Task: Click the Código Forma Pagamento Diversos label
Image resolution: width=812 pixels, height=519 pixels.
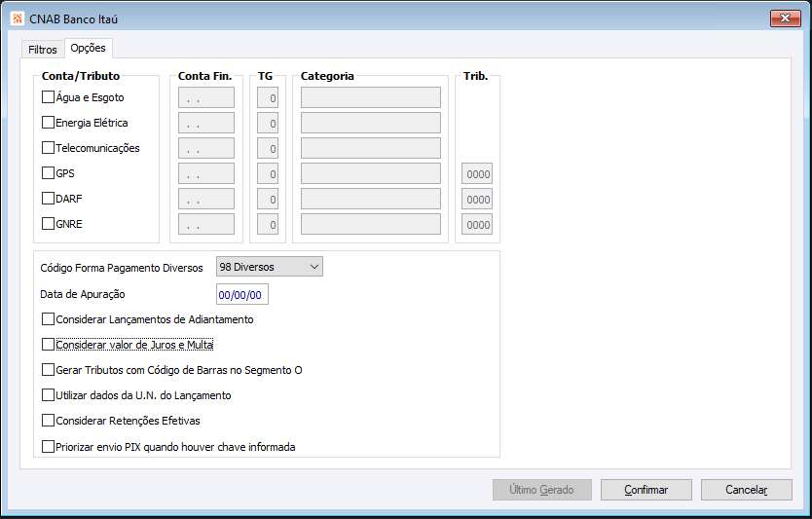Action: pos(122,268)
